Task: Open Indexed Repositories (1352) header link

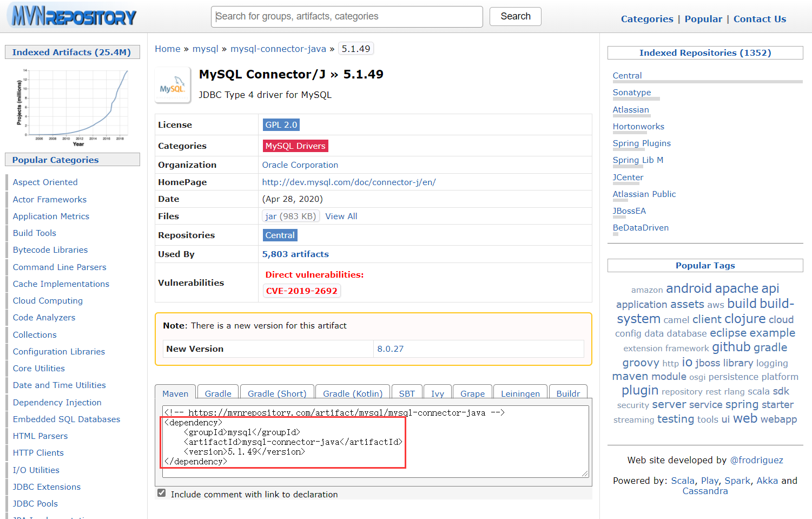Action: [705, 52]
